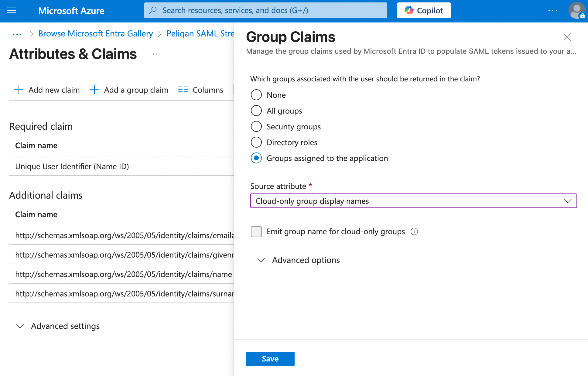This screenshot has height=376, width=588.
Task: Select the None radio option
Action: coord(256,95)
